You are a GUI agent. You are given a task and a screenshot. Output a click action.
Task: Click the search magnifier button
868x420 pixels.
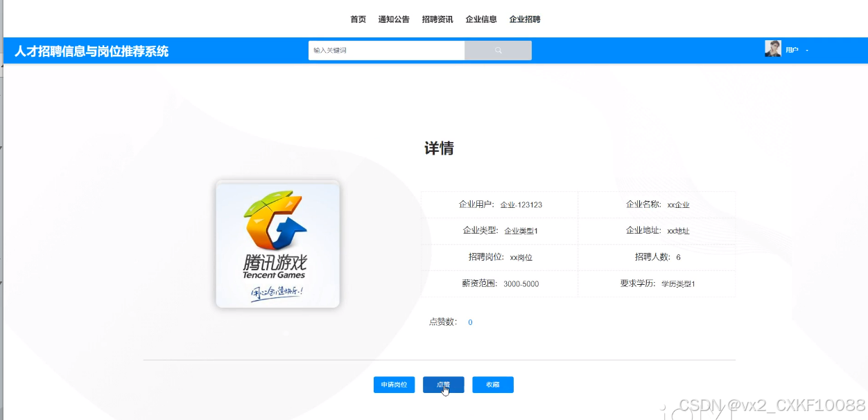tap(498, 51)
